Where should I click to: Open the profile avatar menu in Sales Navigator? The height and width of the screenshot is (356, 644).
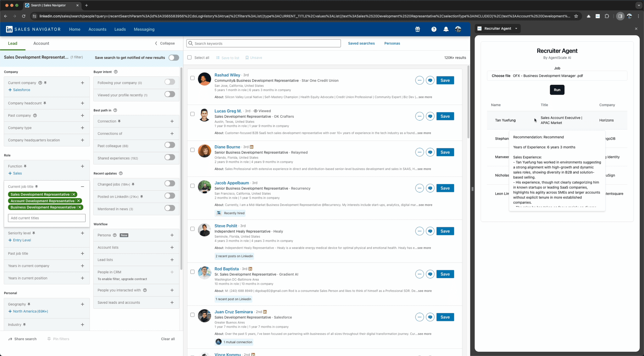coord(458,29)
